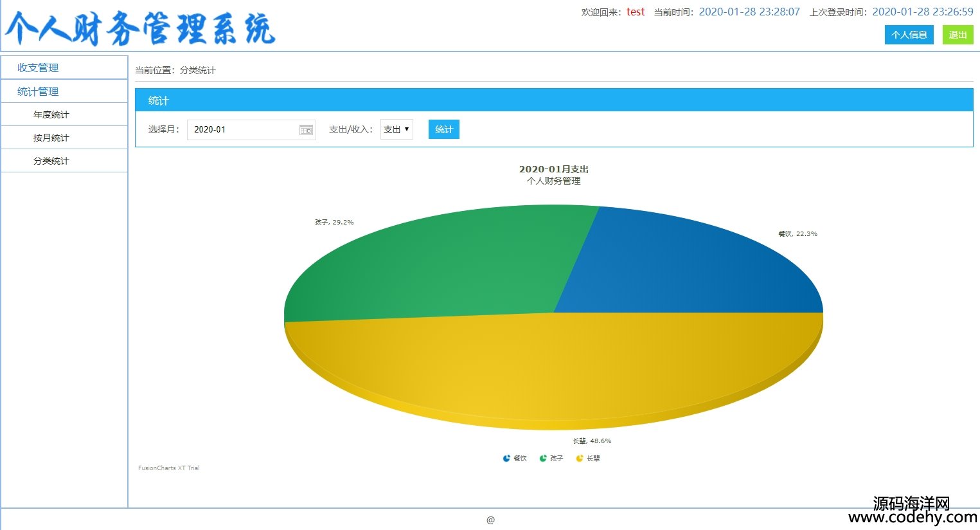Screen dimensions: 980x530
Task: Click the 长辈, 48.6% chart label
Action: tap(592, 441)
